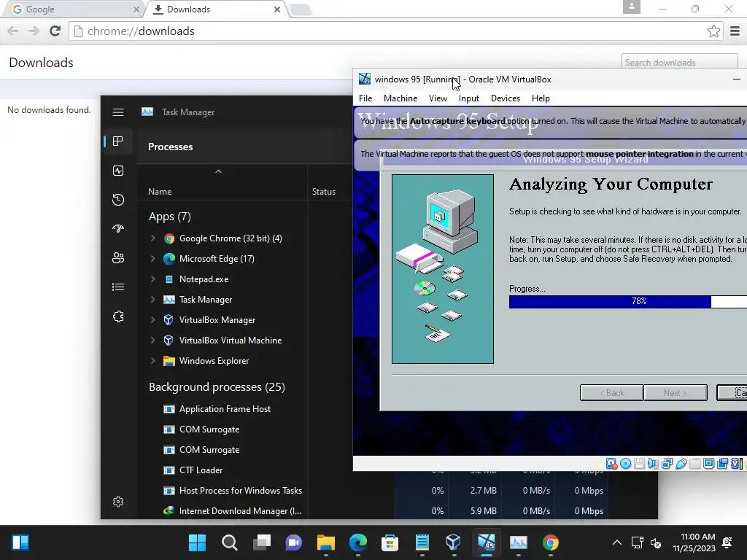Click the Background processes (25) heading
Image resolution: width=747 pixels, height=560 pixels.
coord(217,386)
